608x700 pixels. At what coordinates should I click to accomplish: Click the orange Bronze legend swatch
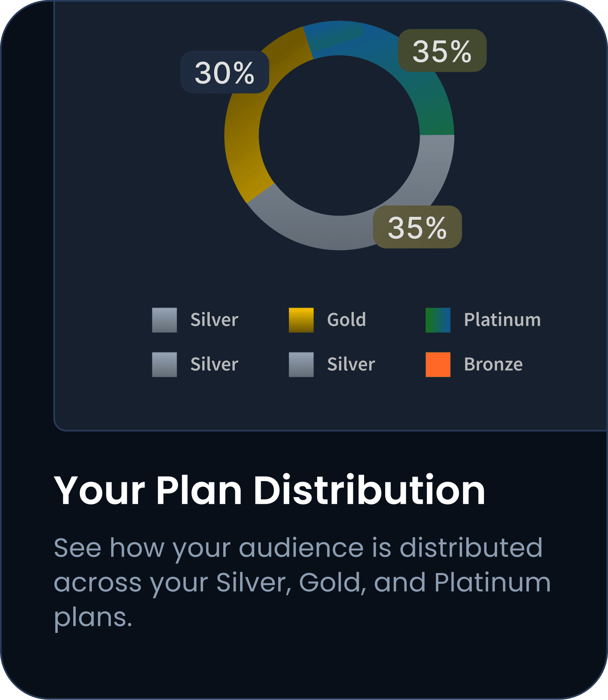click(x=438, y=364)
